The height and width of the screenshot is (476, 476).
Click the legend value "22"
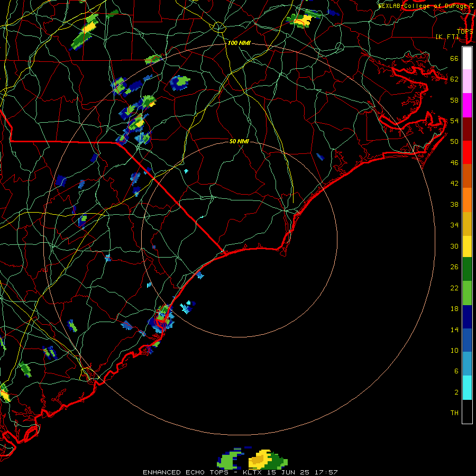click(x=454, y=288)
